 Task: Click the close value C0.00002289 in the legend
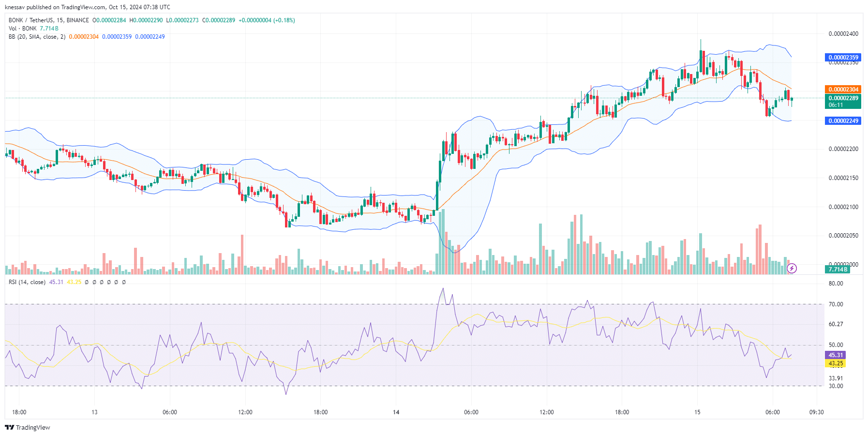219,20
